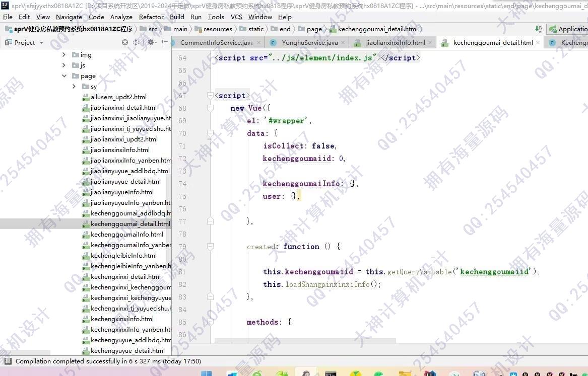The height and width of the screenshot is (376, 588).
Task: Fold the methods block at line 85
Action: [x=211, y=322]
